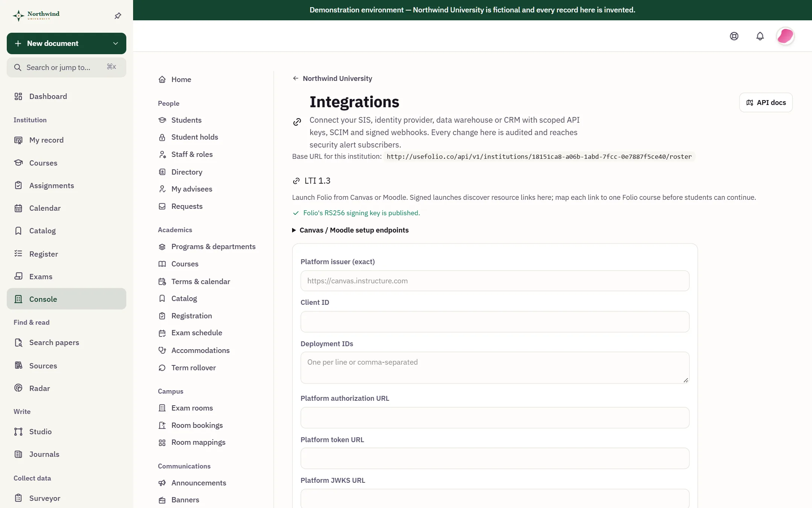Open Staff & roles
The image size is (812, 508).
click(x=192, y=155)
